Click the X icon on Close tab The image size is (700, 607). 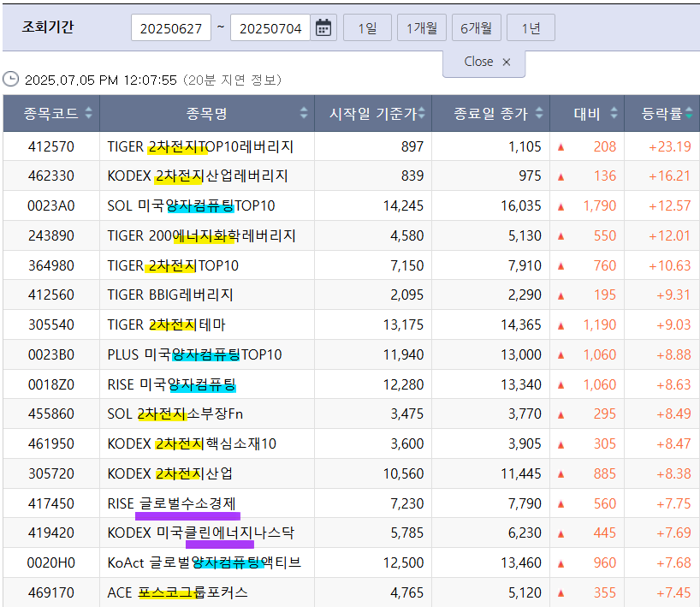[x=507, y=62]
